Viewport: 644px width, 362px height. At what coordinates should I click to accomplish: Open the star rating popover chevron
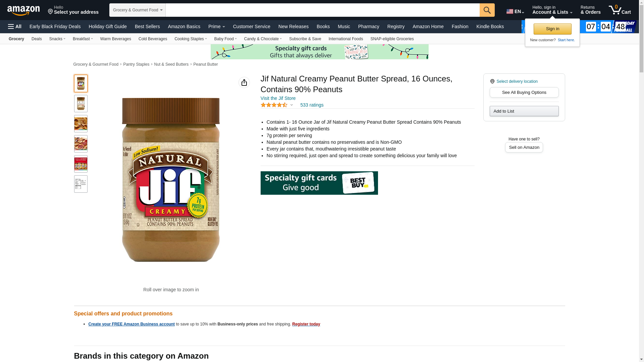[x=291, y=105]
